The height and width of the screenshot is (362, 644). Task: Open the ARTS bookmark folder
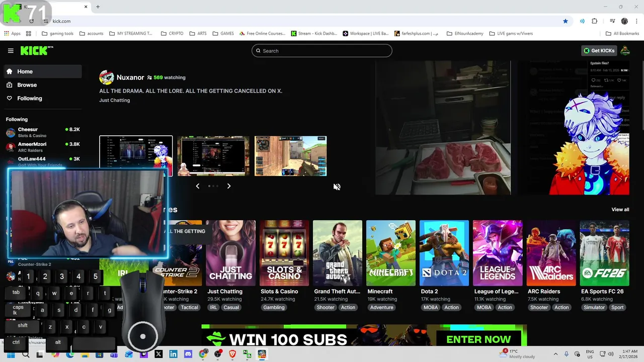point(198,34)
